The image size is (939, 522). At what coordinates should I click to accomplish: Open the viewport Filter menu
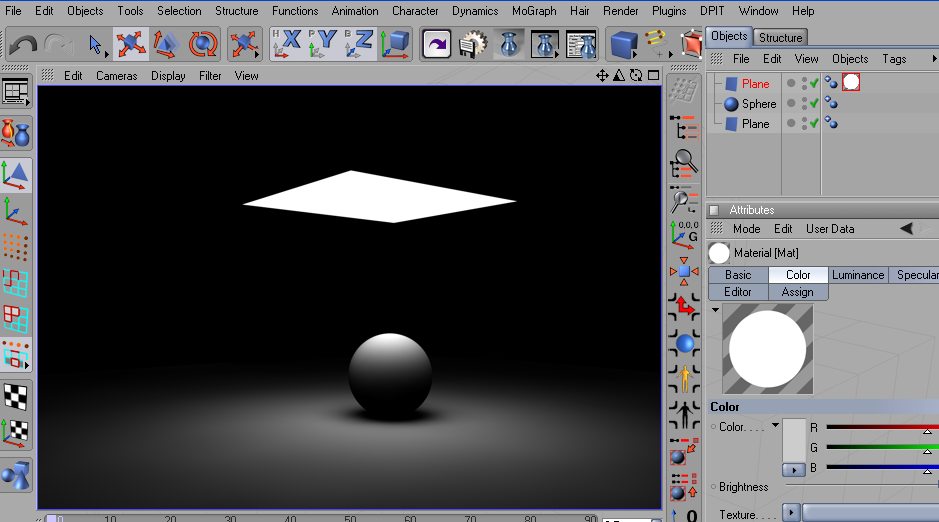click(210, 76)
